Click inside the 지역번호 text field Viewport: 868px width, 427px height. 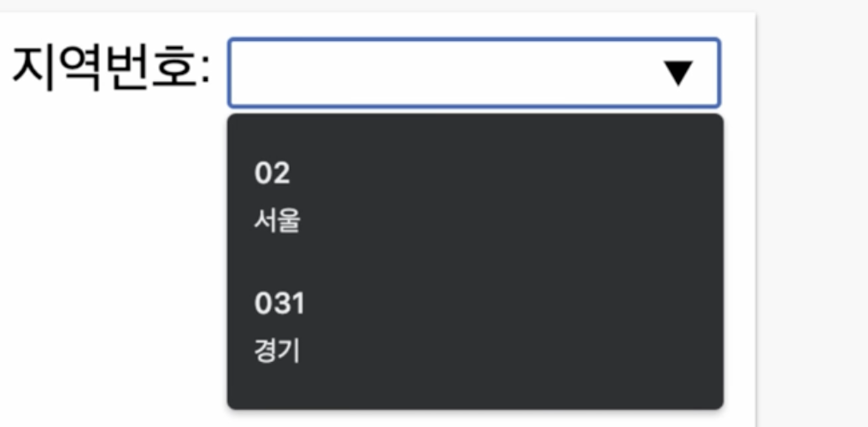[444, 73]
